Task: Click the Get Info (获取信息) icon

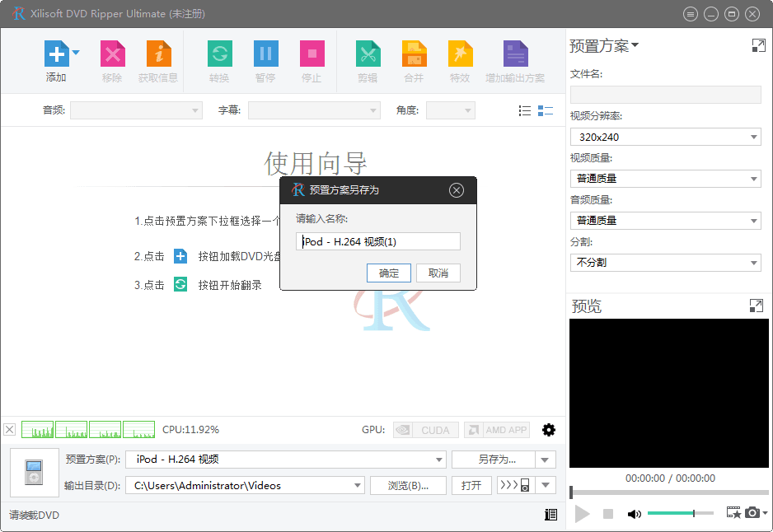Action: tap(159, 54)
